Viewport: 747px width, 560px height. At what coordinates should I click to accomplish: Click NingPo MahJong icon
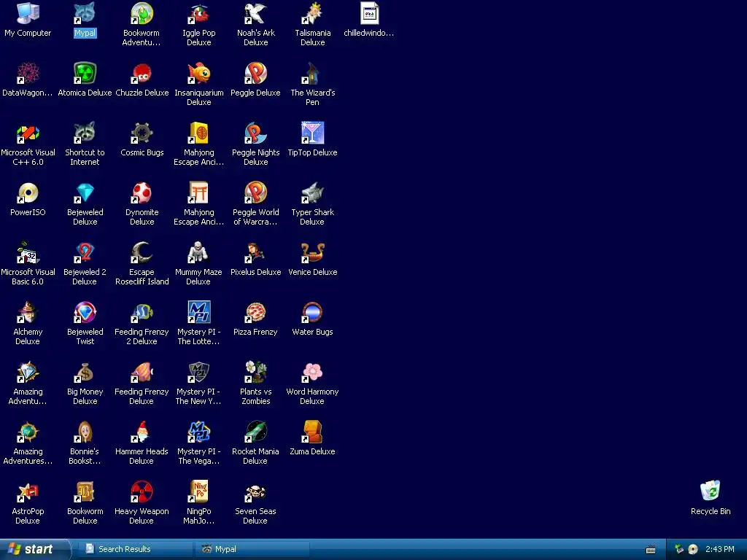pyautogui.click(x=198, y=491)
